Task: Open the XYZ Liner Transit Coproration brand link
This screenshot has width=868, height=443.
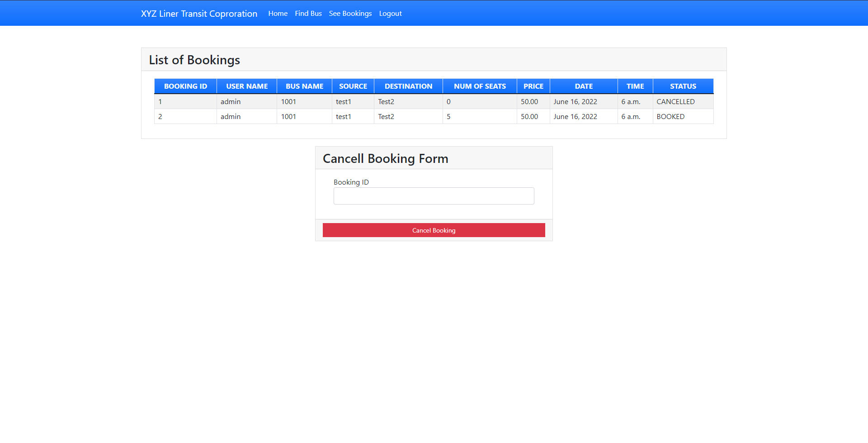Action: click(x=199, y=14)
